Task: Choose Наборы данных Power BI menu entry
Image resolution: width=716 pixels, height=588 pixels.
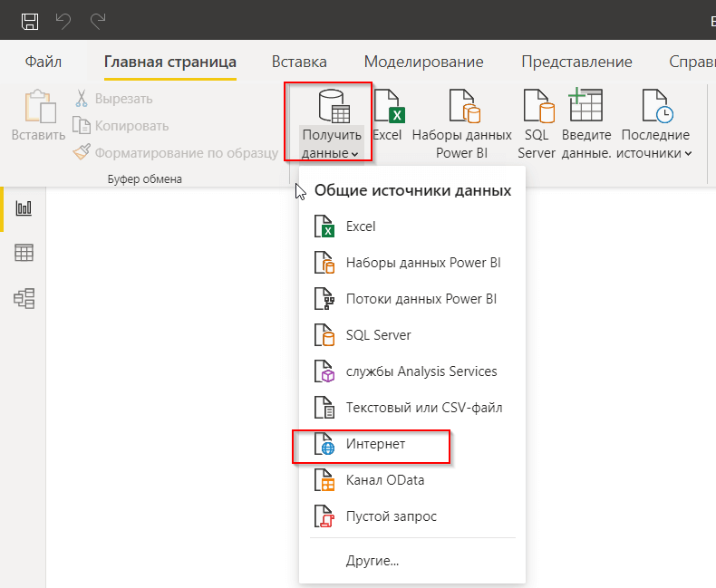Action: (412, 263)
